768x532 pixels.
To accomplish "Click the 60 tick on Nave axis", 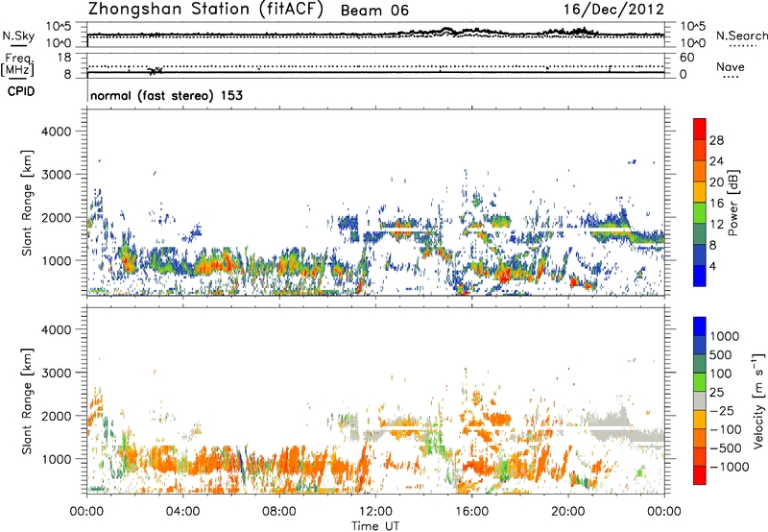I will point(686,58).
